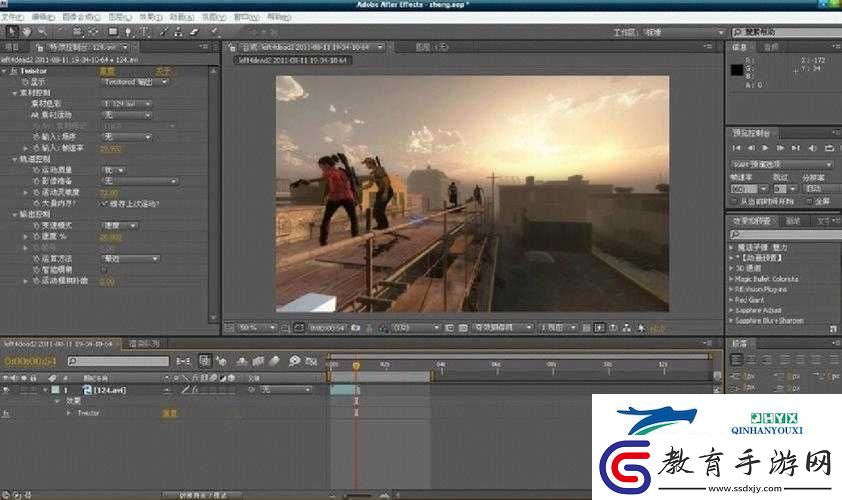Click the toggle switches/modes button below the timeline
The height and width of the screenshot is (500, 842).
(x=202, y=495)
